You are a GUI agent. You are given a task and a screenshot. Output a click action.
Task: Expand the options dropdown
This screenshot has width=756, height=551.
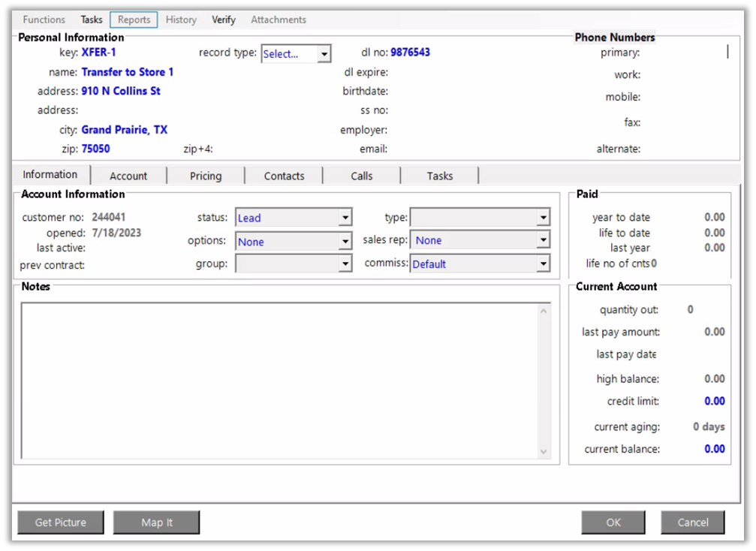[345, 242]
